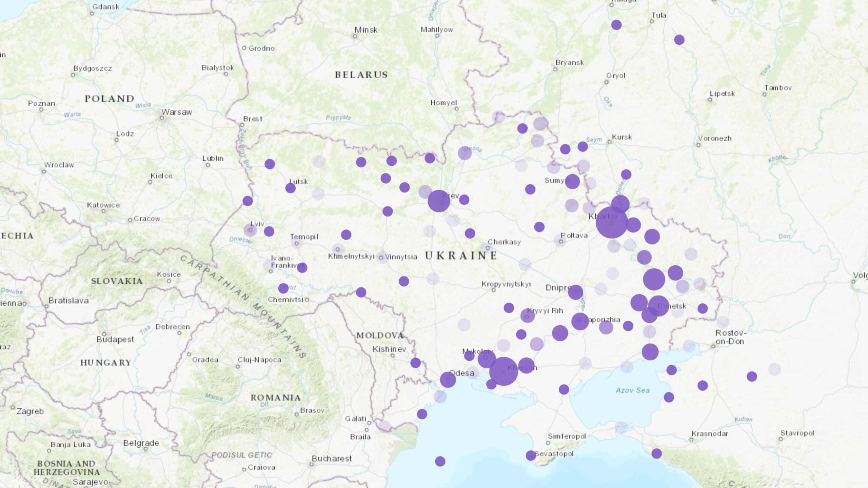Click the Chernivtsi city label
Screen dimensions: 868x488
click(285, 300)
